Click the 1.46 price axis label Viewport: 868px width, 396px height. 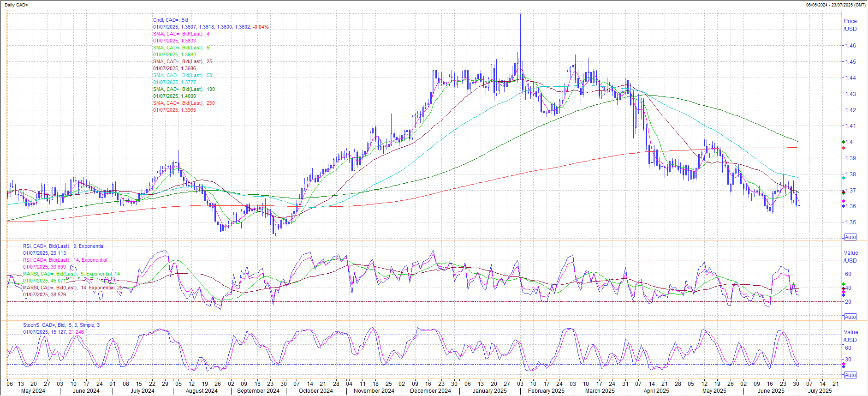[x=850, y=46]
